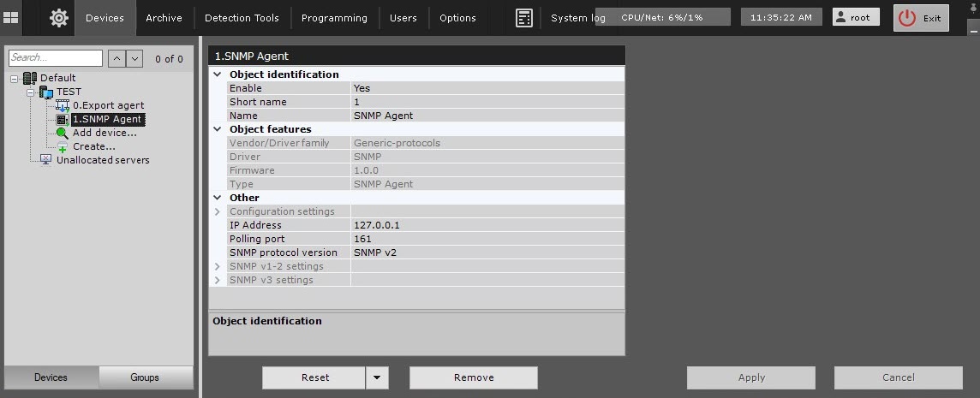
Task: Switch to the Archive tab
Action: click(164, 18)
